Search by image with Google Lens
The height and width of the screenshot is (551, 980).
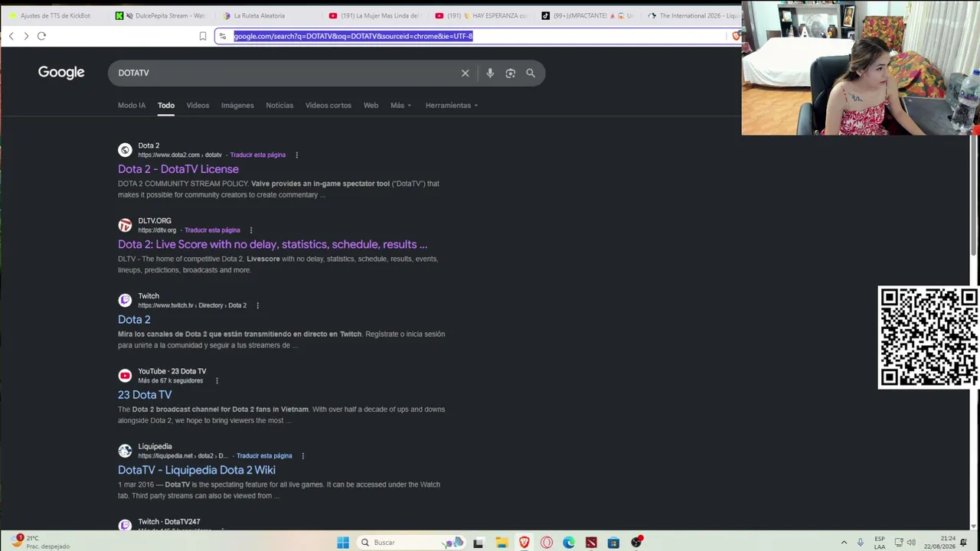[x=511, y=73]
